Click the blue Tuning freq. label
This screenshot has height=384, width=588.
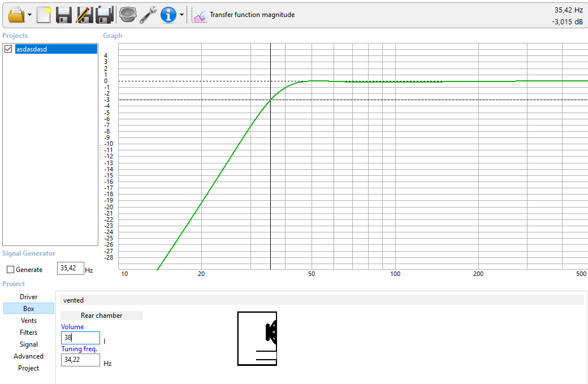click(79, 349)
